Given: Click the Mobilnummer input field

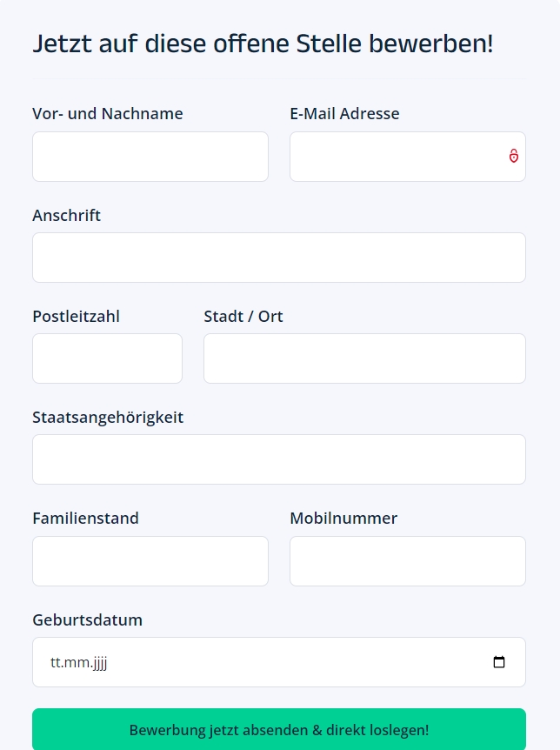Looking at the screenshot, I should (x=408, y=561).
